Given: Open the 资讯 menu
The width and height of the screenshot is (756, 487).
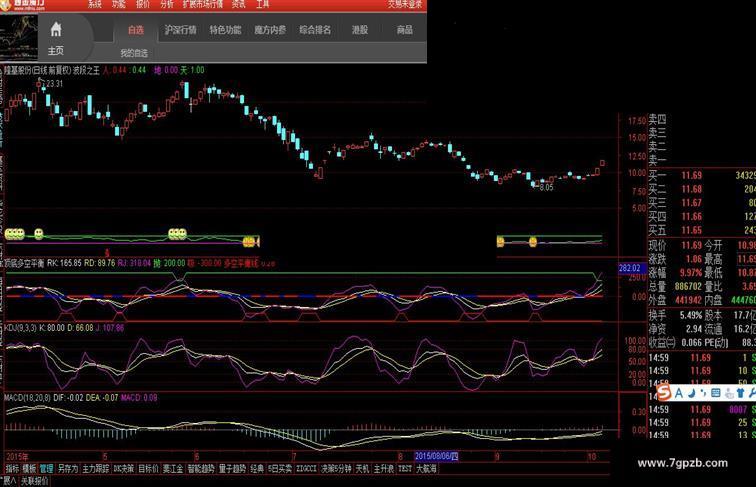Looking at the screenshot, I should (239, 4).
